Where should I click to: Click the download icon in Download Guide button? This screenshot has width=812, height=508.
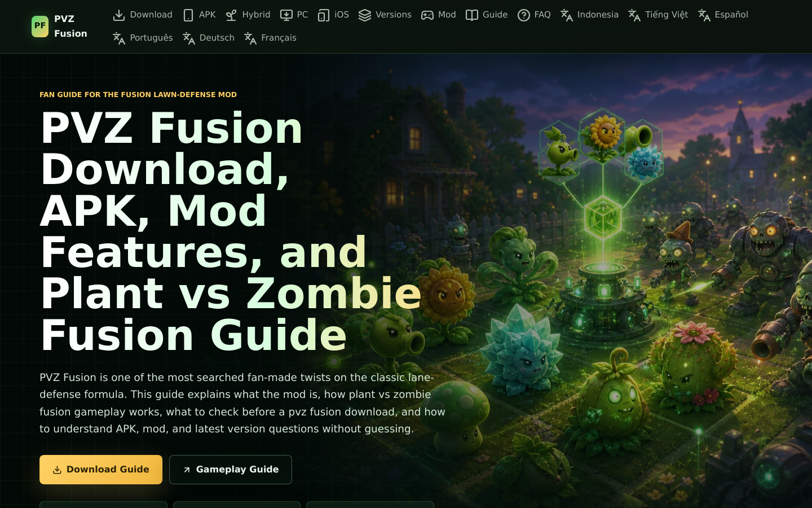tap(57, 470)
